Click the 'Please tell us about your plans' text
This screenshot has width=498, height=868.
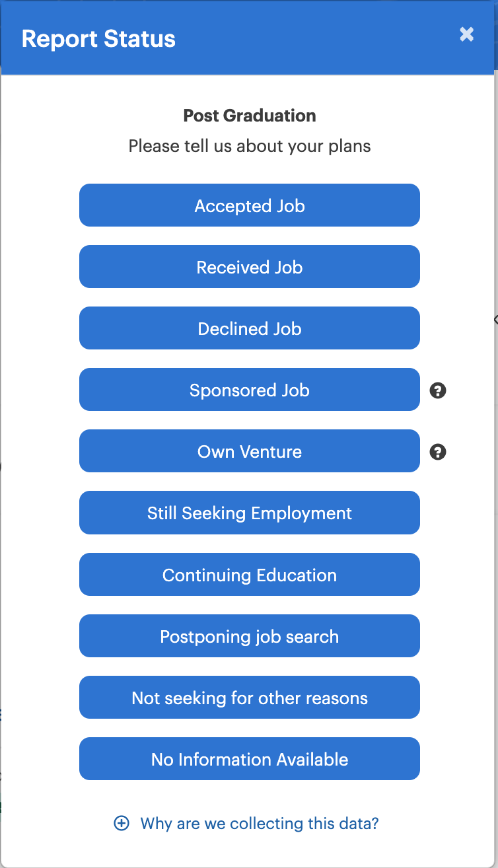(x=250, y=146)
